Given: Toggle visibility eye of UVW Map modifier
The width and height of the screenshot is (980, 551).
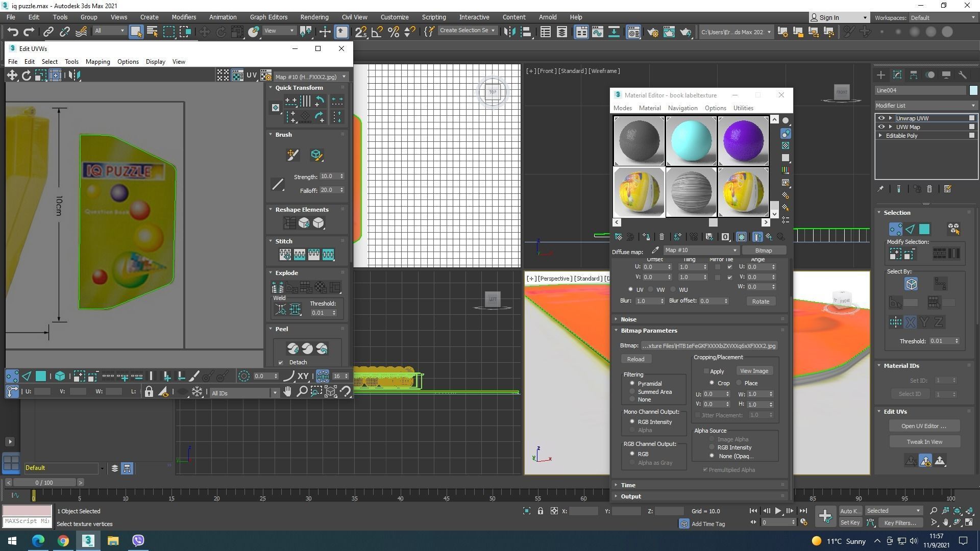Looking at the screenshot, I should [x=881, y=127].
